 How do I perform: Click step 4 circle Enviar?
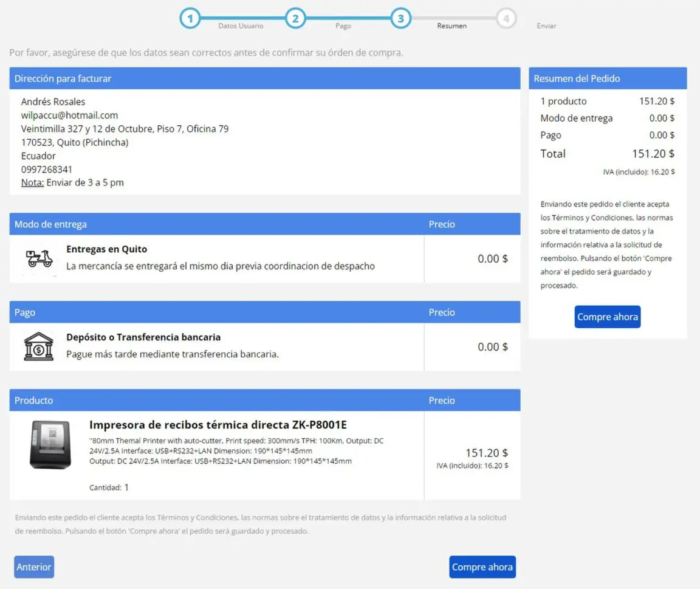pos(506,19)
